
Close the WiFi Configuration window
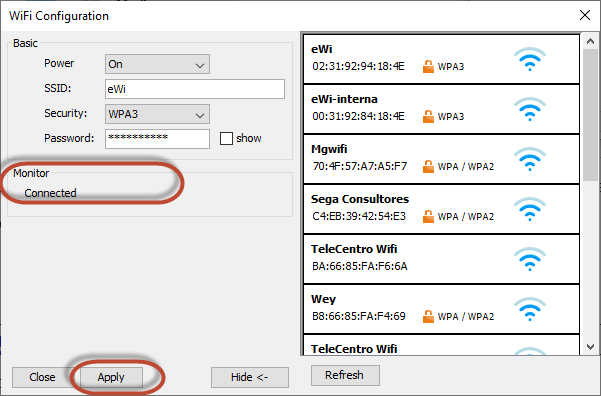point(585,15)
